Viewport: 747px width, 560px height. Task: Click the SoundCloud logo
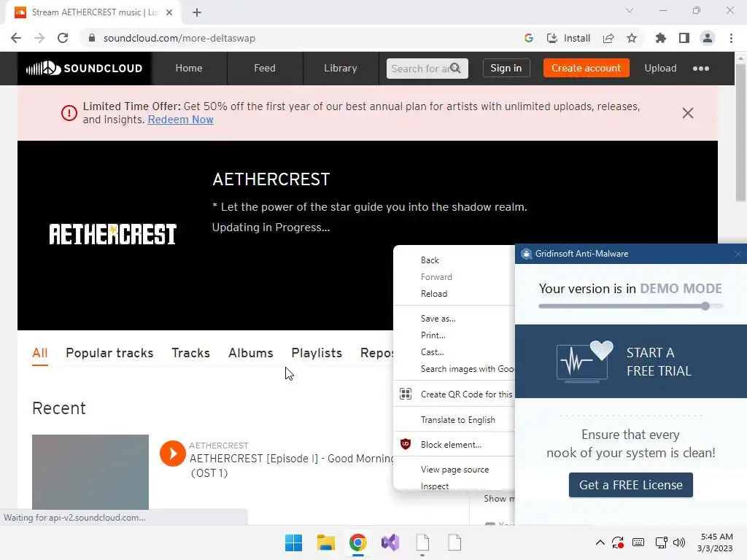[x=85, y=68]
